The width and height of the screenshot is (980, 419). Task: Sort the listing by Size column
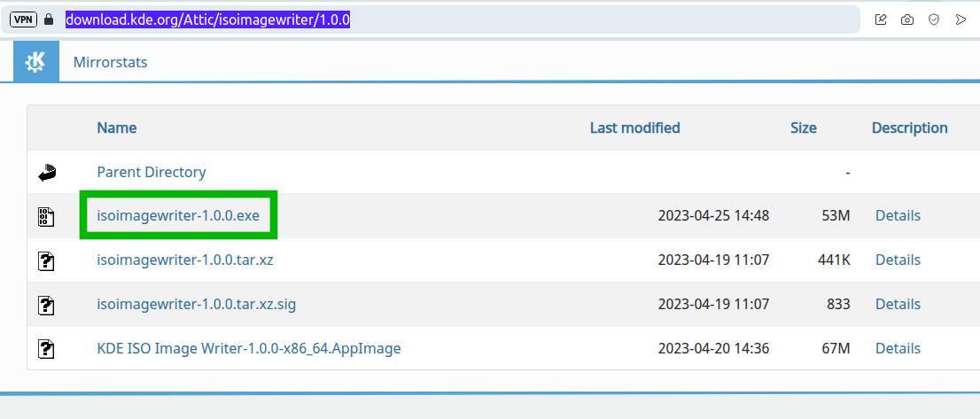803,128
